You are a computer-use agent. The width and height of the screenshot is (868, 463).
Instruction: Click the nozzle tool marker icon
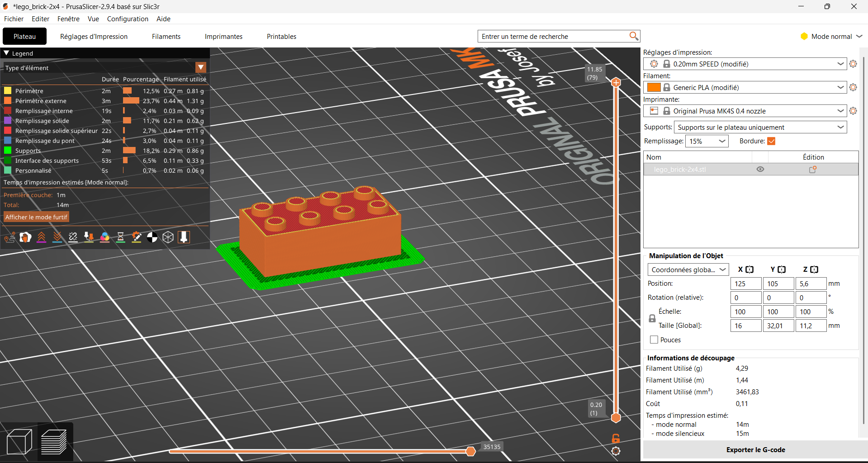pos(184,237)
